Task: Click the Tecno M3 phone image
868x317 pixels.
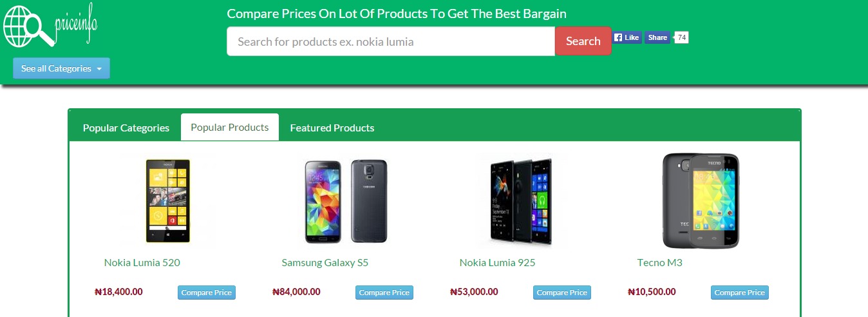Action: [701, 201]
